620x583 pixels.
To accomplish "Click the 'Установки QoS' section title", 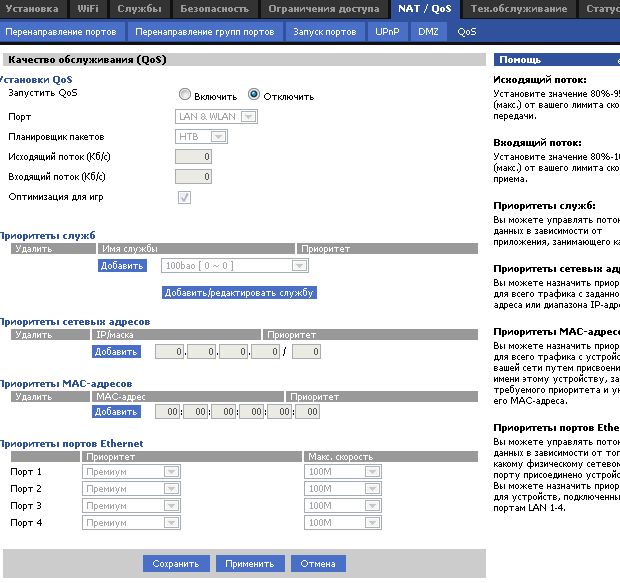I will 36,80.
